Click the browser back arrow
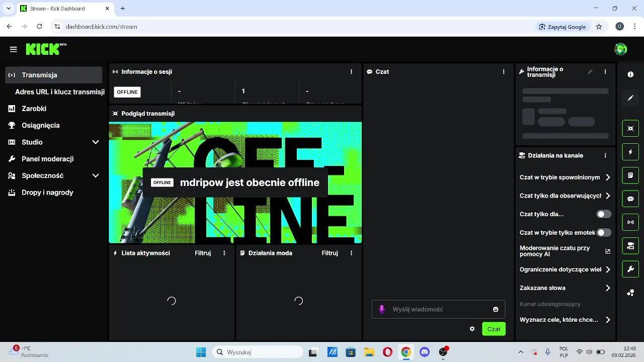Image resolution: width=644 pixels, height=362 pixels. [x=9, y=27]
